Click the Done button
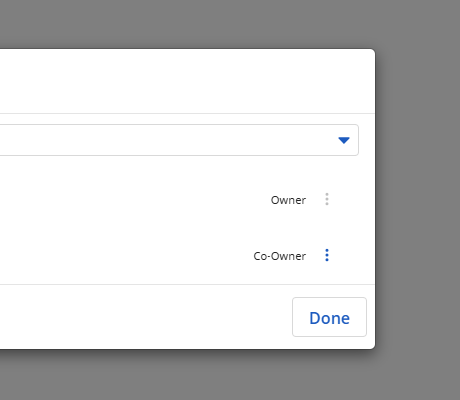Image resolution: width=460 pixels, height=400 pixels. tap(329, 317)
